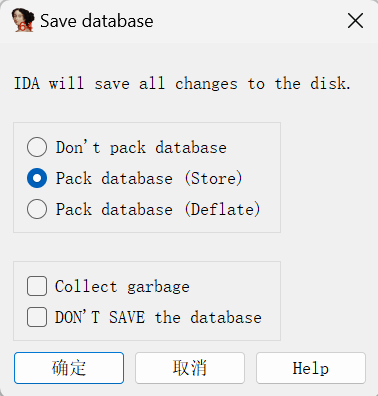Cancel the dialog with the 取消 button
This screenshot has width=378, height=396.
coord(190,368)
